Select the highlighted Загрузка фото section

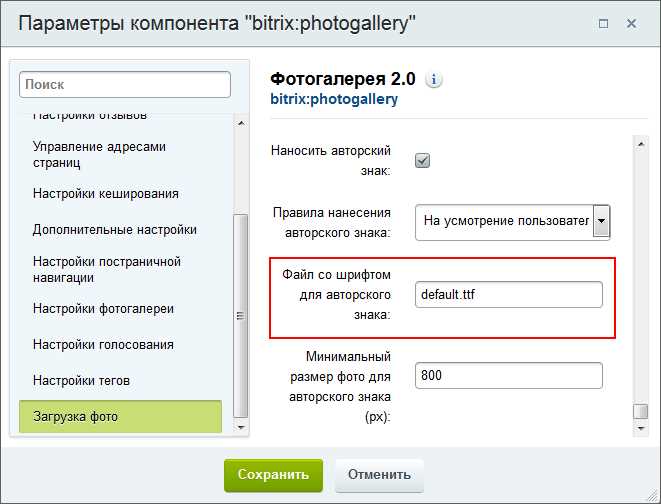[x=121, y=416]
